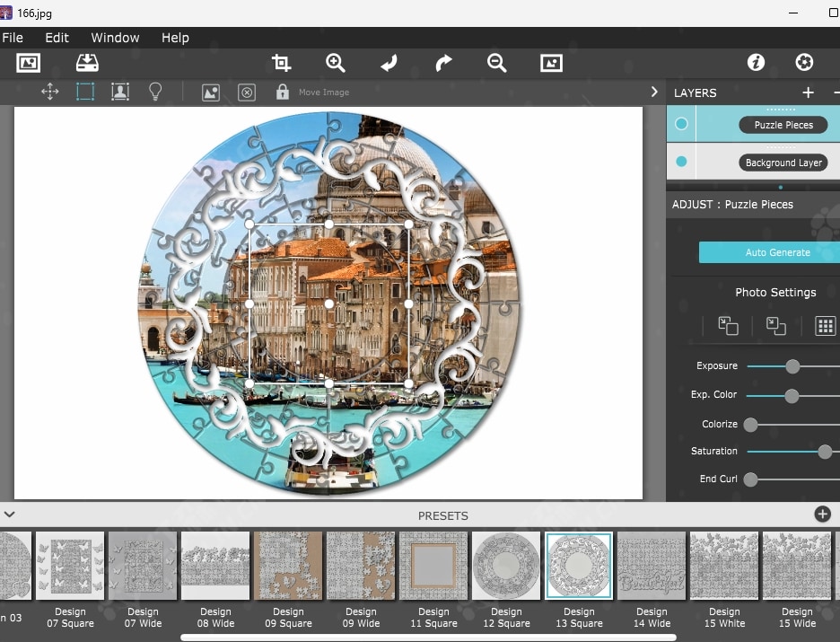Toggle the lock icon beside Move Image
Viewport: 840px width, 642px height.
click(x=283, y=92)
